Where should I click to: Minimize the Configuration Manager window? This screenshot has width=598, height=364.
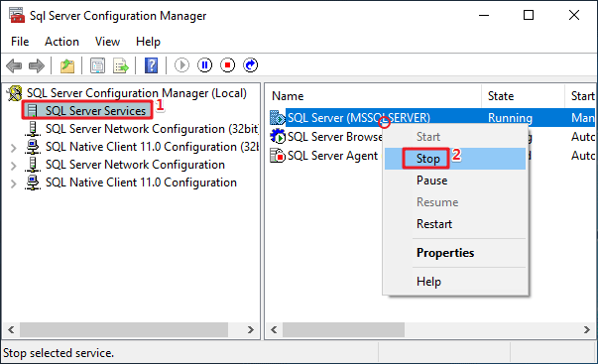click(x=484, y=15)
